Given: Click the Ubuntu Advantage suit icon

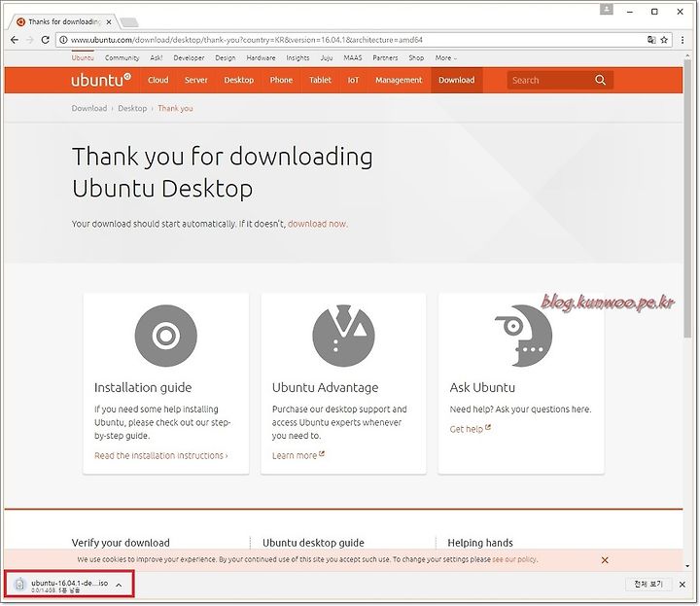Looking at the screenshot, I should point(343,336).
